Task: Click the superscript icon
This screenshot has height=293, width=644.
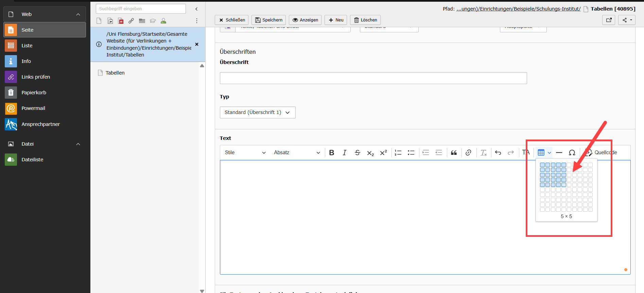Action: pos(383,153)
